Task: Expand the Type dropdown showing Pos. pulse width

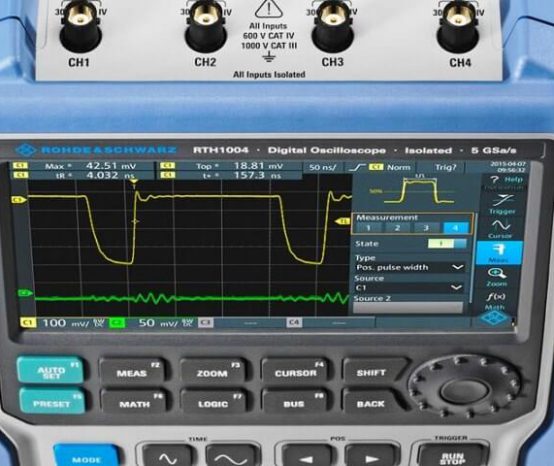Action: coord(409,267)
